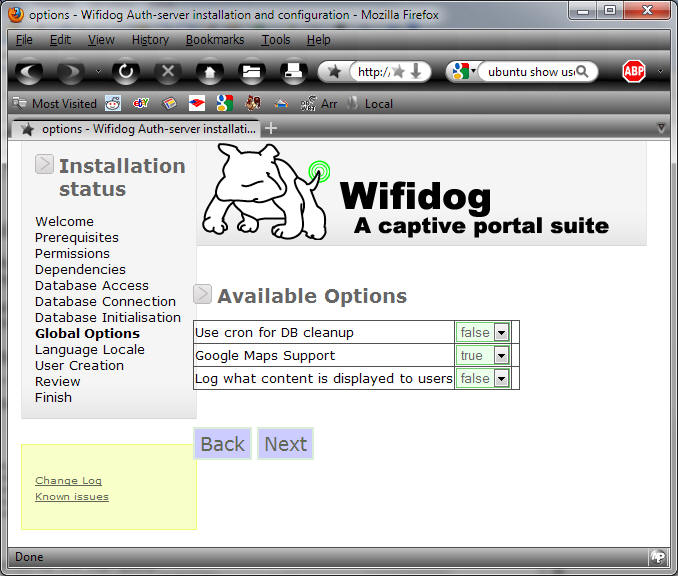Change 'Log what content is displayed' dropdown
The height and width of the screenshot is (576, 678).
[x=482, y=379]
